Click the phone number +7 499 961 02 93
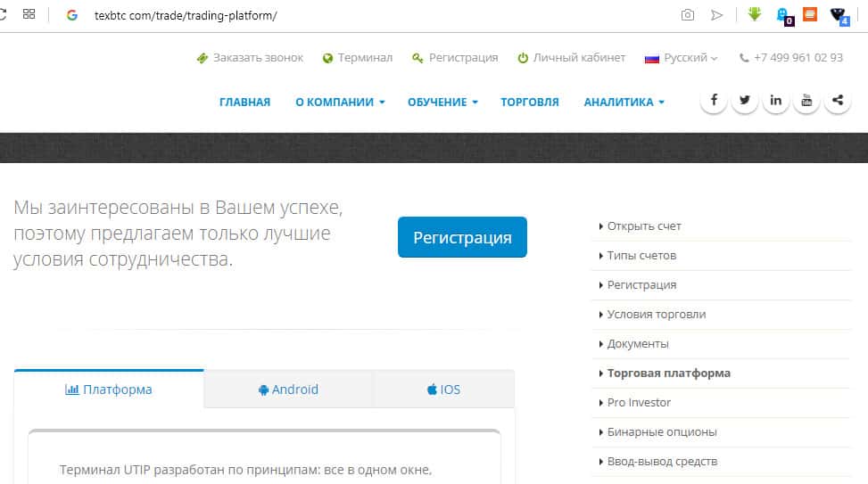 point(798,58)
